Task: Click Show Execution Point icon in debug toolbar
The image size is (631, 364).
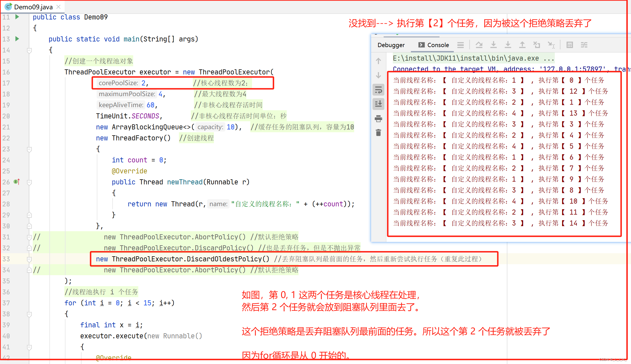Action: [x=461, y=45]
